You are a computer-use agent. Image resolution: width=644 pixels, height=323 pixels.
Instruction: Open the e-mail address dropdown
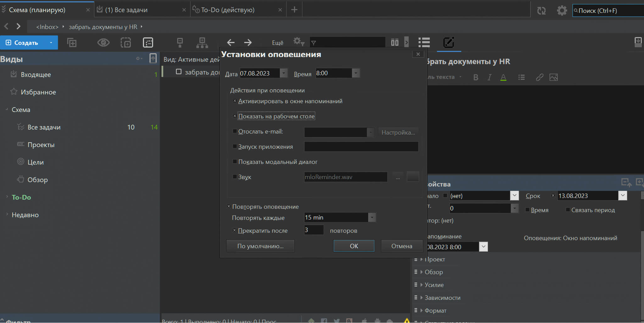pyautogui.click(x=371, y=132)
